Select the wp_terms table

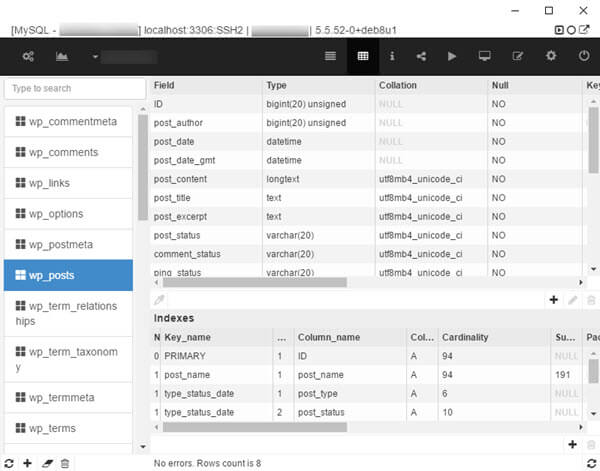(x=68, y=428)
